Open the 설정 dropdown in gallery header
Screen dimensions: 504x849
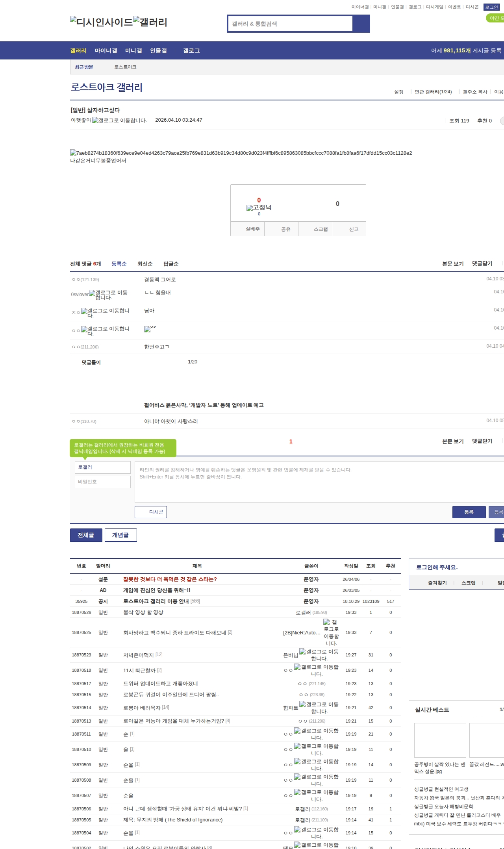(398, 92)
